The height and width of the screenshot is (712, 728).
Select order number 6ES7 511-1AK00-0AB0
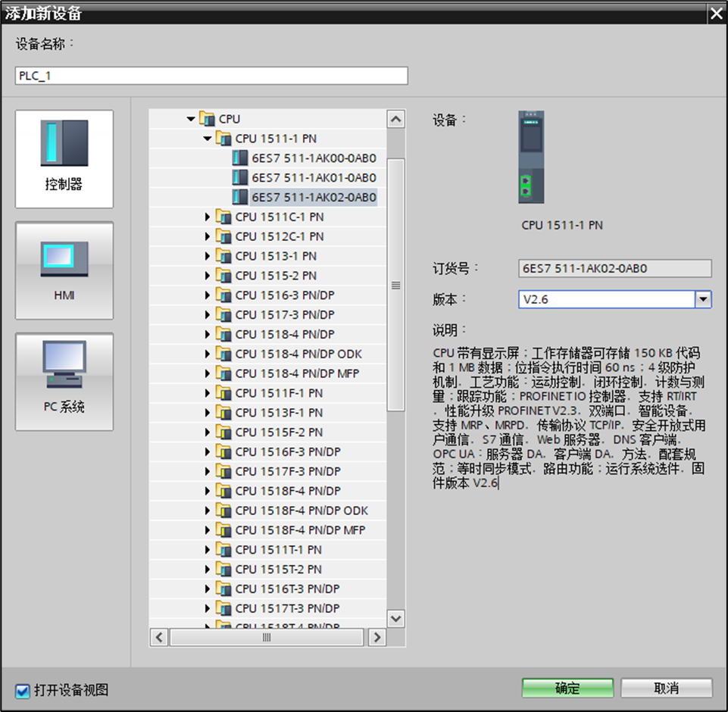(x=314, y=158)
